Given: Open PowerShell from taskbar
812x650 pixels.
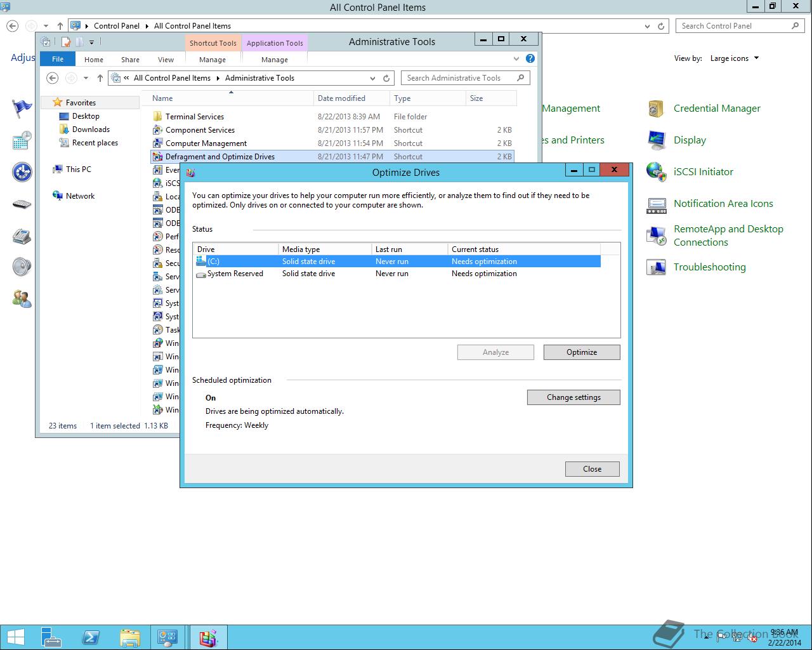Looking at the screenshot, I should click(90, 637).
